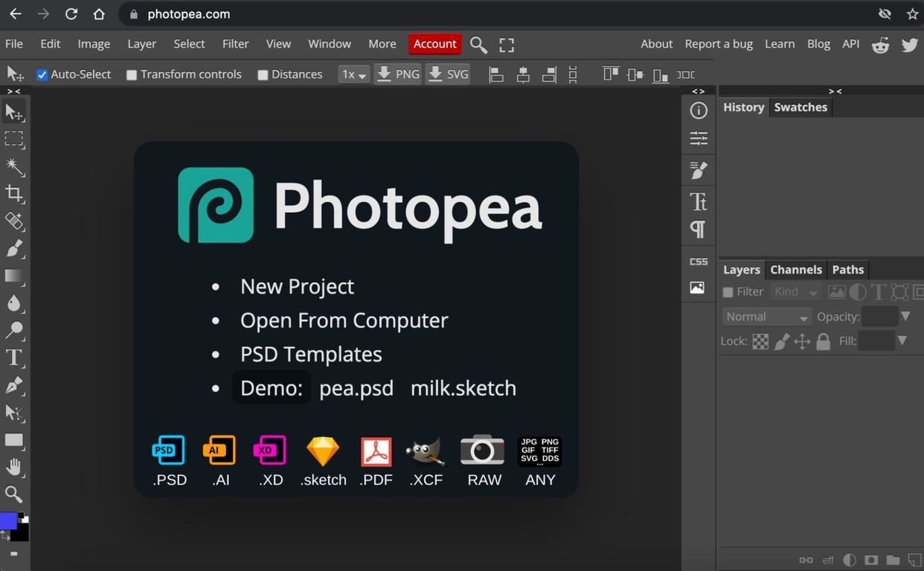Select the Move tool
The width and height of the screenshot is (924, 571).
point(15,112)
